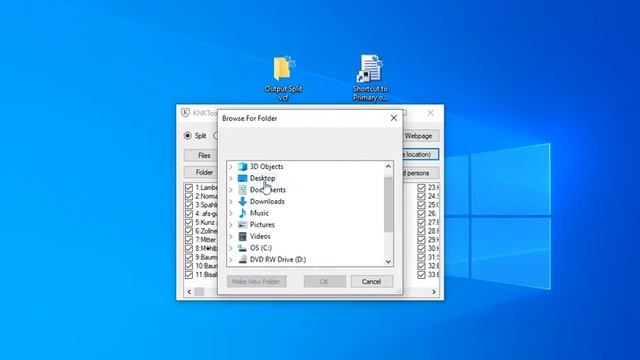Screen dimensions: 640x360
Task: Select the Music note icon
Action: tap(242, 213)
